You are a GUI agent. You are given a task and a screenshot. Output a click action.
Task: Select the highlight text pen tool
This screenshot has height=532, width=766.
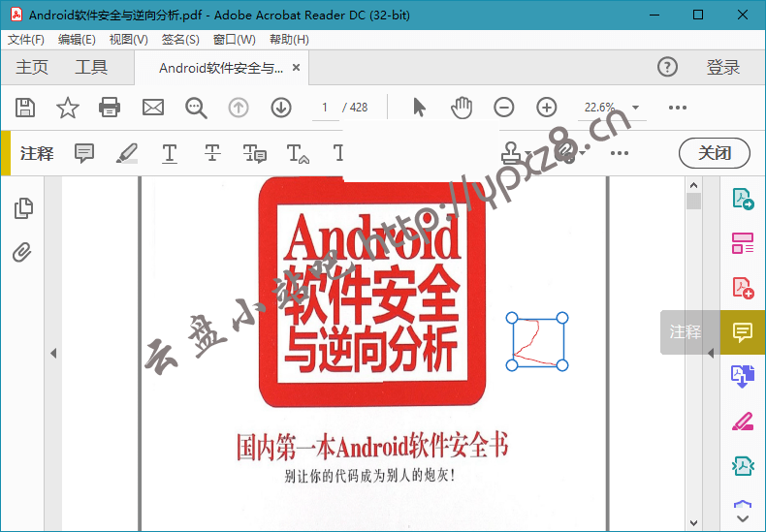[x=127, y=153]
